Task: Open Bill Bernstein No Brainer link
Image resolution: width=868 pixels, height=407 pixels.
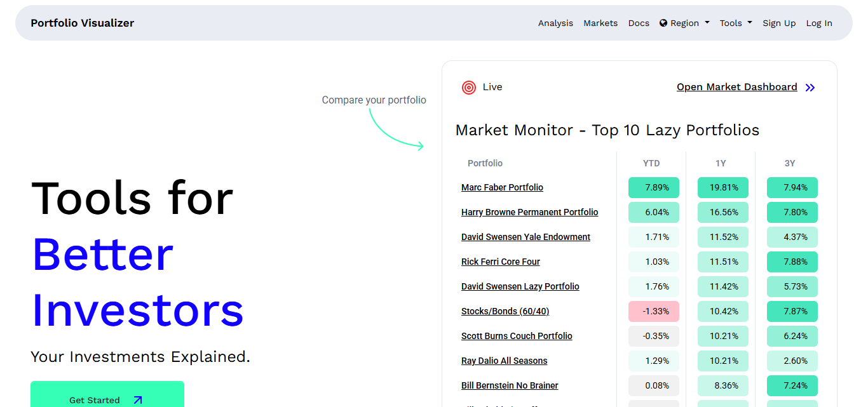Action: point(510,385)
